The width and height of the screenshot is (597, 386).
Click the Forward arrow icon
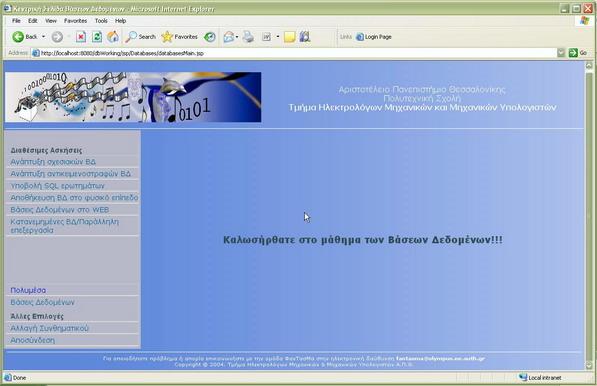click(57, 37)
